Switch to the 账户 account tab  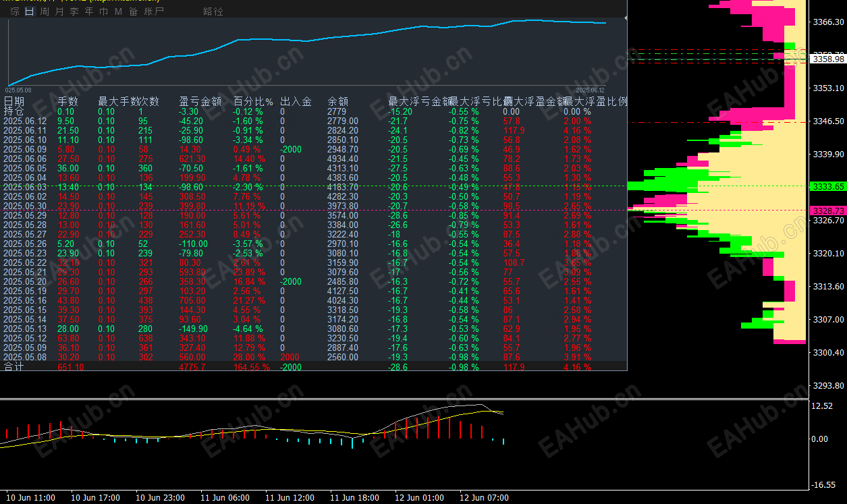pyautogui.click(x=154, y=11)
